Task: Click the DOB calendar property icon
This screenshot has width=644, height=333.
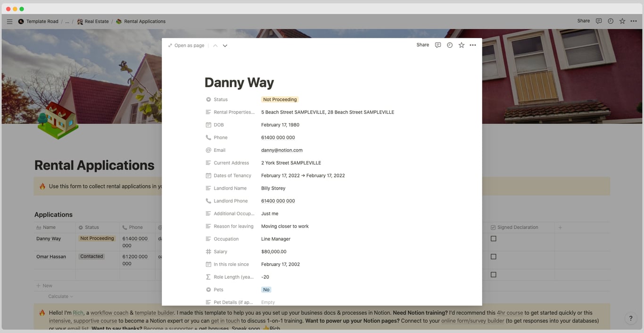Action: tap(208, 125)
